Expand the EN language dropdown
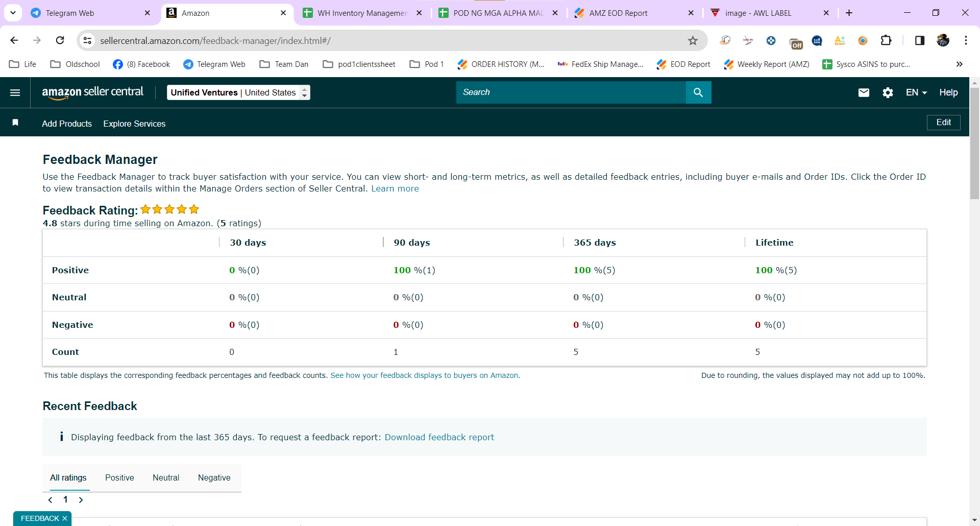This screenshot has height=526, width=980. pos(916,92)
